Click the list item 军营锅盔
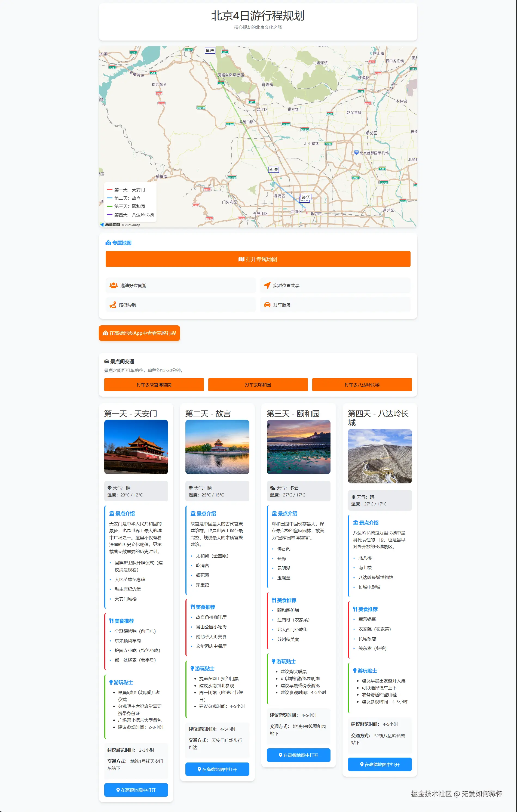 (367, 619)
